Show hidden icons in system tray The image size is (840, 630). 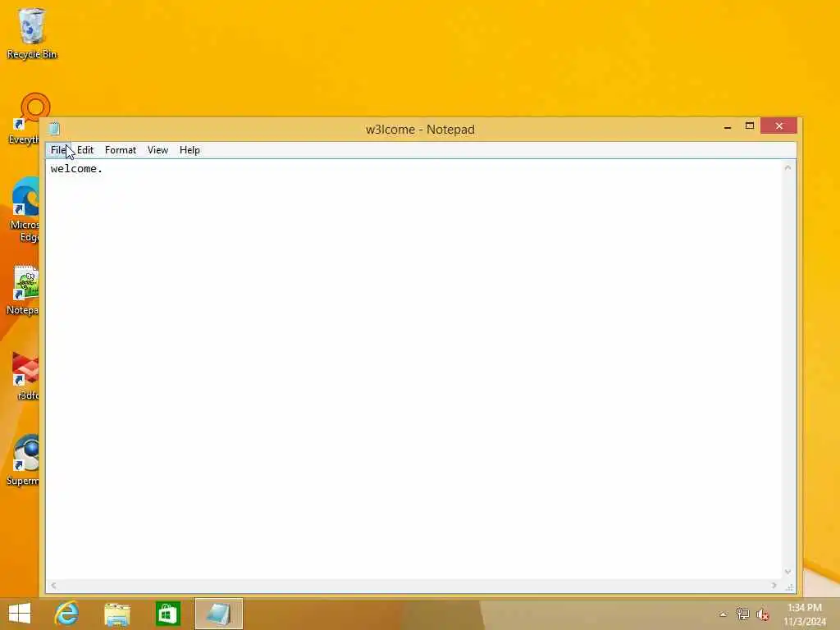coord(724,614)
